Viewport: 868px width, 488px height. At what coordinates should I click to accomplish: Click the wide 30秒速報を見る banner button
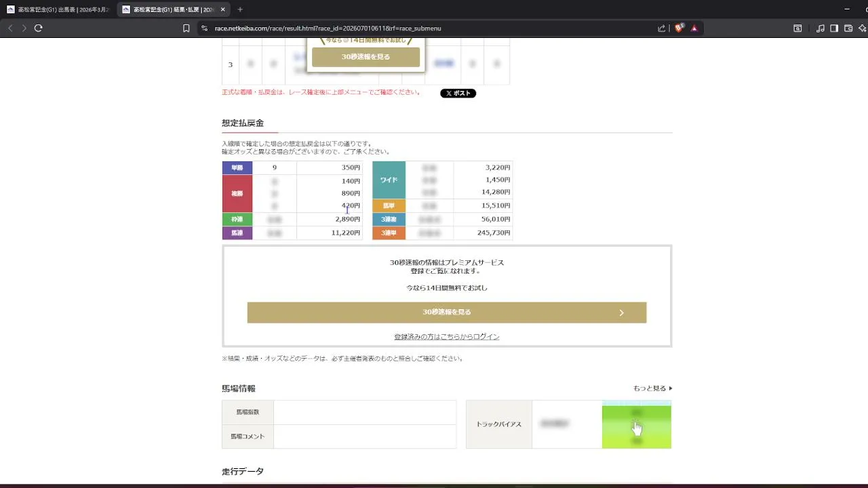[447, 312]
